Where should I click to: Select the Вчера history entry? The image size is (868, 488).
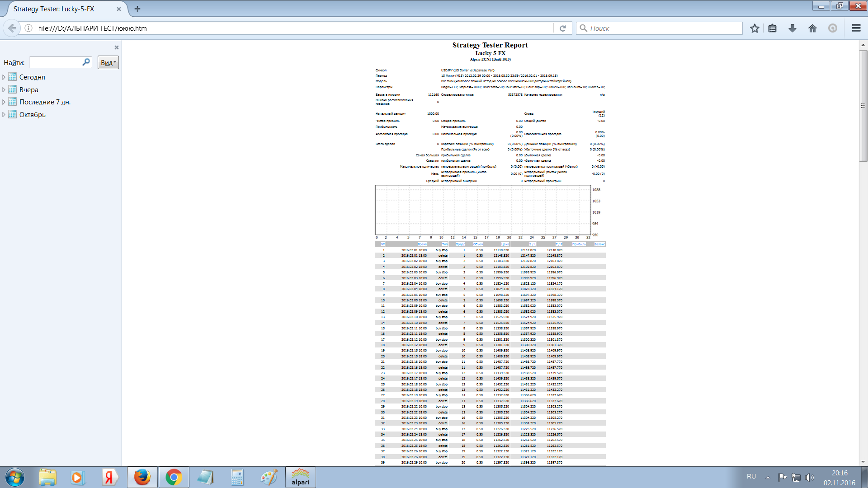[29, 89]
